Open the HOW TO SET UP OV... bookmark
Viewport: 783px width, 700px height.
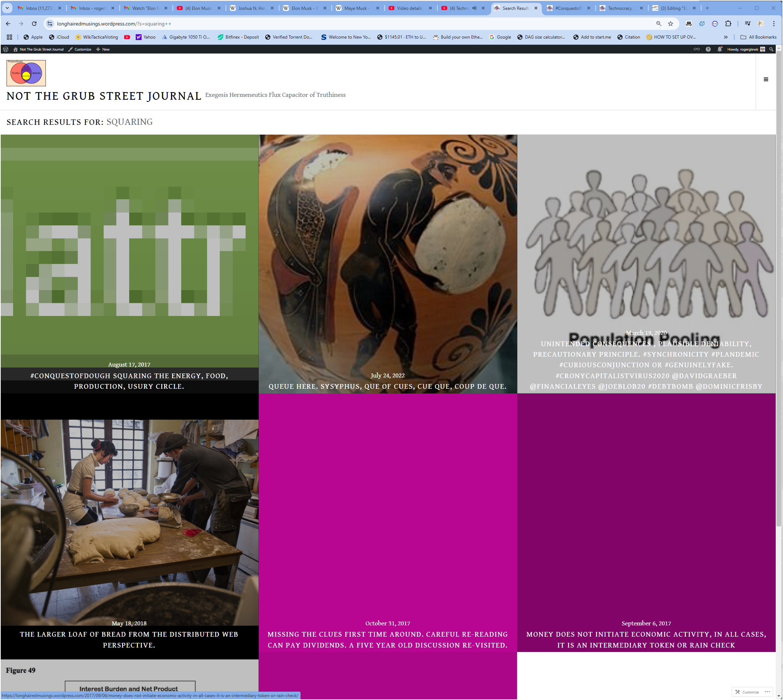[x=671, y=37]
